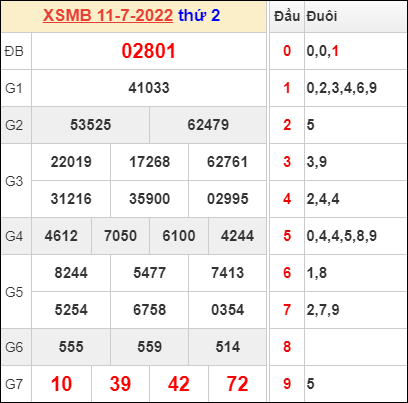The height and width of the screenshot is (403, 408).
Task: Click tail values 0,2,3,4,6,9
Action: pos(342,88)
